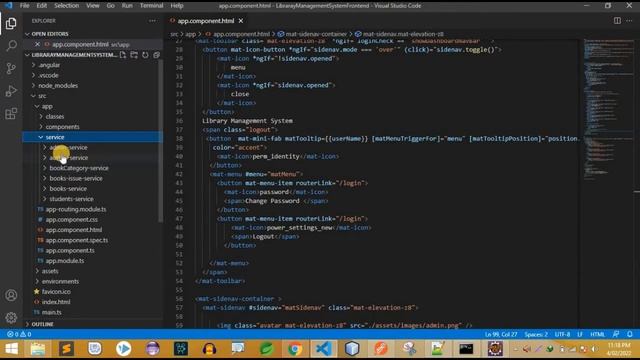Open the Extensions view
The height and width of the screenshot is (360, 640).
pos(11,113)
